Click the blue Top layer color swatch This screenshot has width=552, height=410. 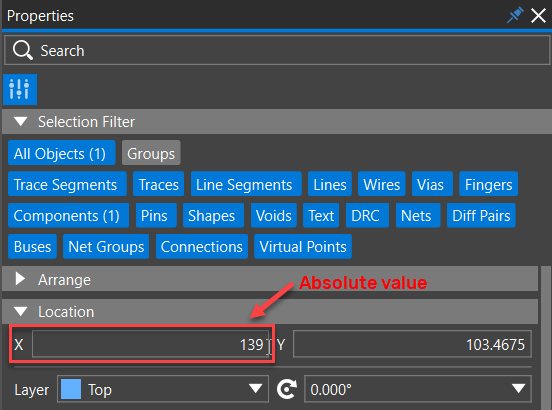pyautogui.click(x=71, y=389)
